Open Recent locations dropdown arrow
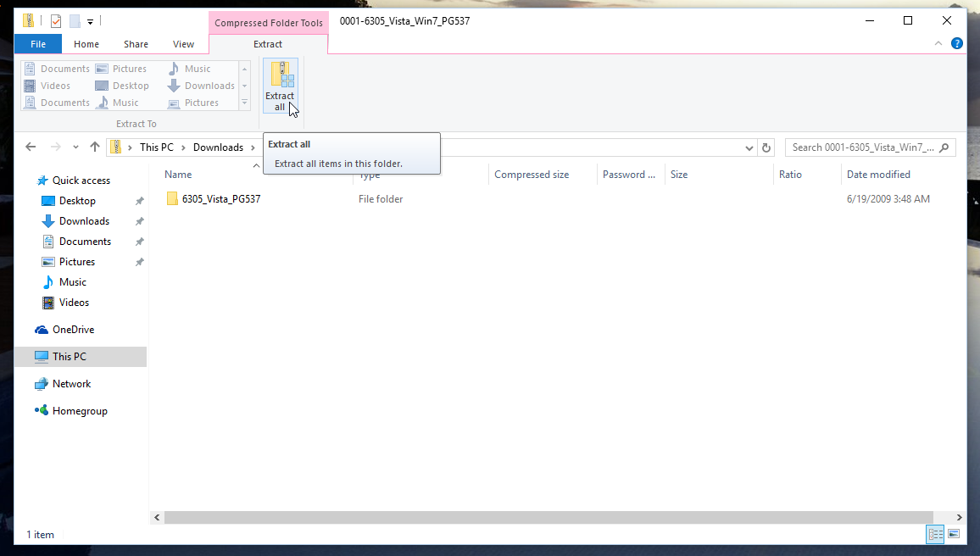Viewport: 980px width, 556px height. (x=75, y=147)
